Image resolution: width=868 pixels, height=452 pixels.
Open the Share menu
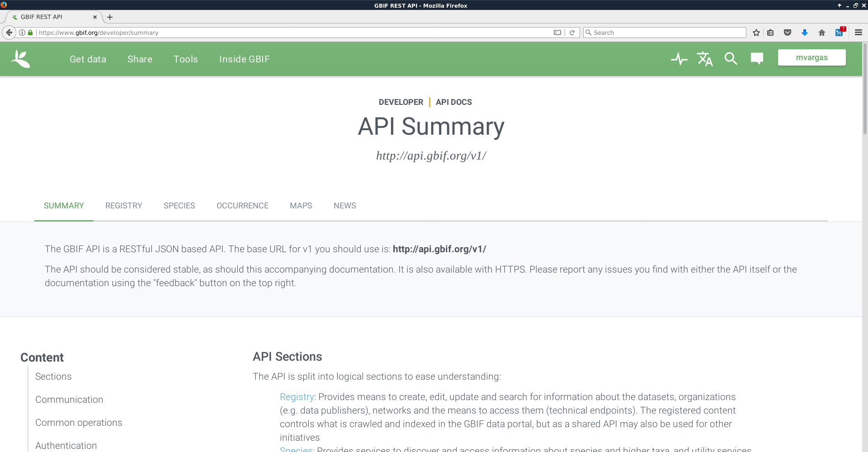click(140, 59)
